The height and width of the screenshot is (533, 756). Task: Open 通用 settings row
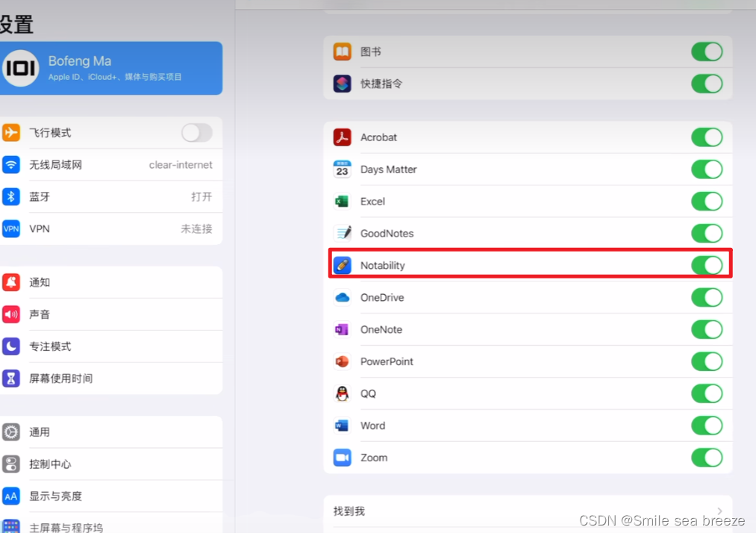111,432
